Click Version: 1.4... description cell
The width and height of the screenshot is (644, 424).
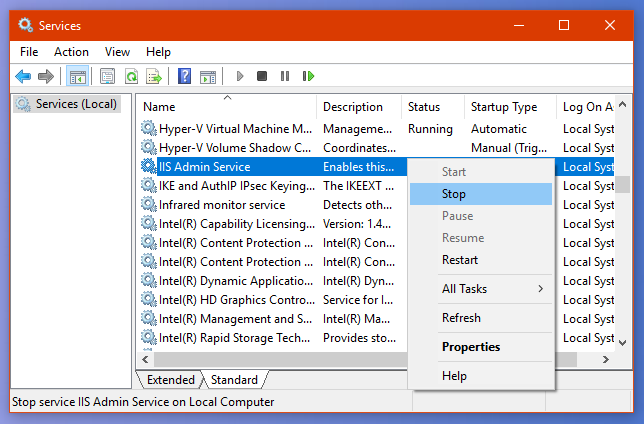[x=357, y=224]
